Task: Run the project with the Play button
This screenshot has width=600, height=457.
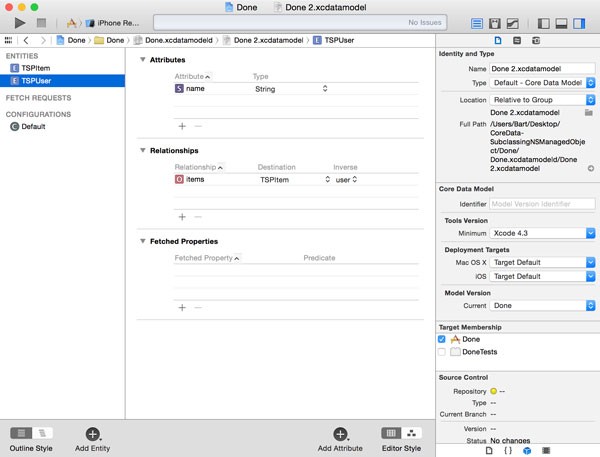Action: pos(20,23)
